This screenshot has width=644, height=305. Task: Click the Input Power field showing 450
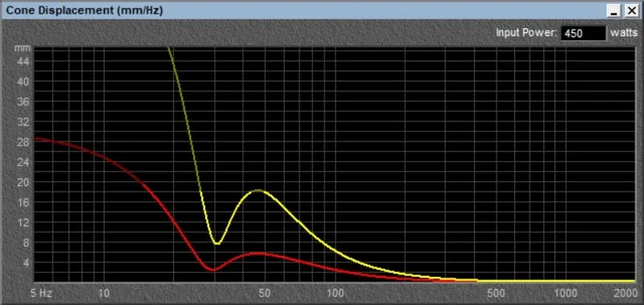[583, 33]
